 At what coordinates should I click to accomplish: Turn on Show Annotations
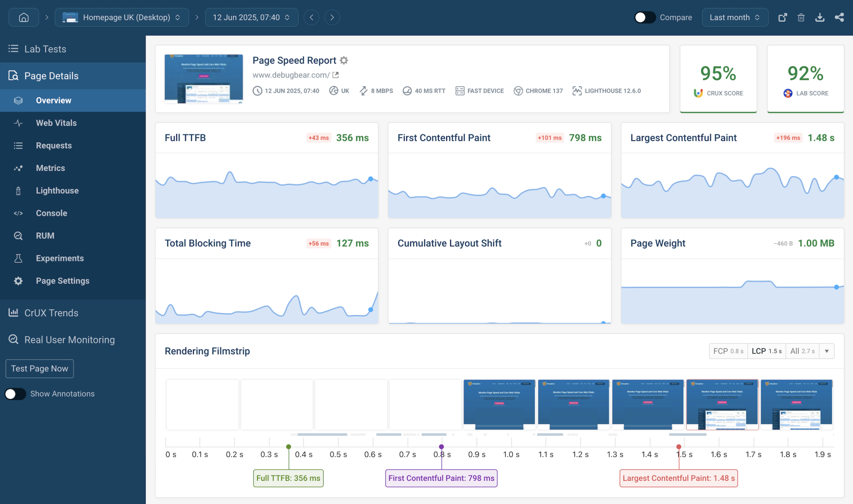click(x=15, y=393)
